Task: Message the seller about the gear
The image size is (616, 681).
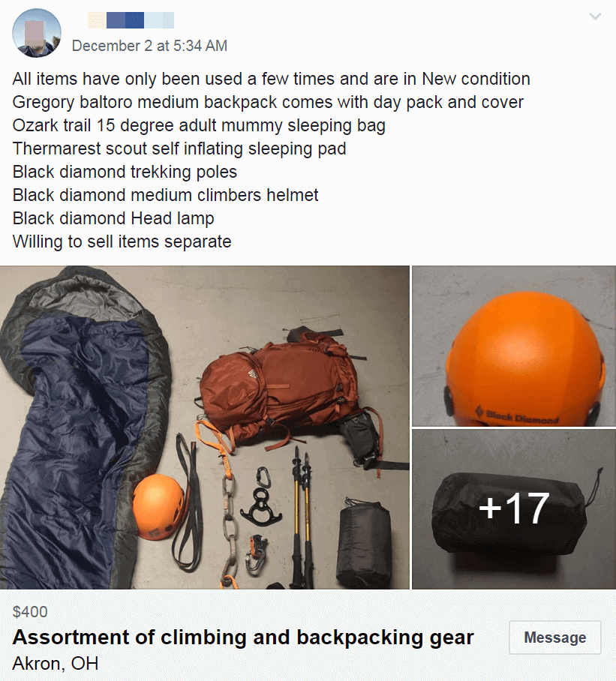Action: pos(554,637)
